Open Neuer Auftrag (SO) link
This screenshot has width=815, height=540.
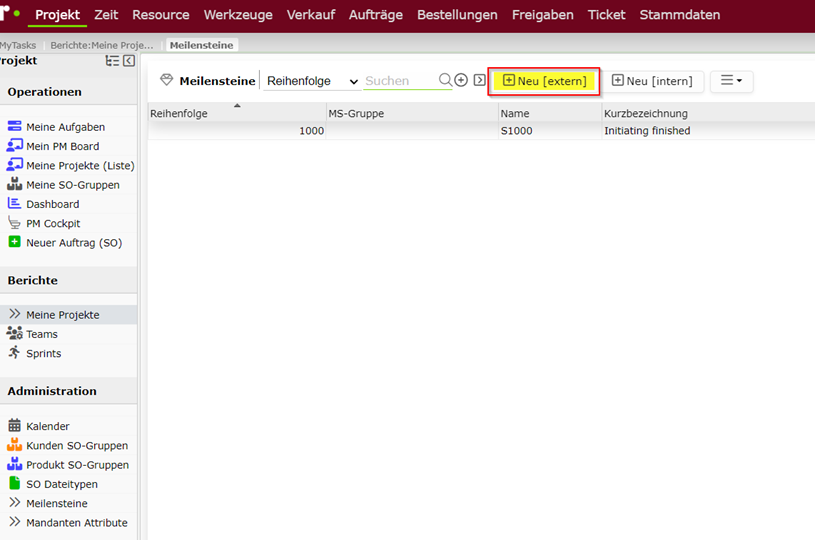[x=74, y=243]
